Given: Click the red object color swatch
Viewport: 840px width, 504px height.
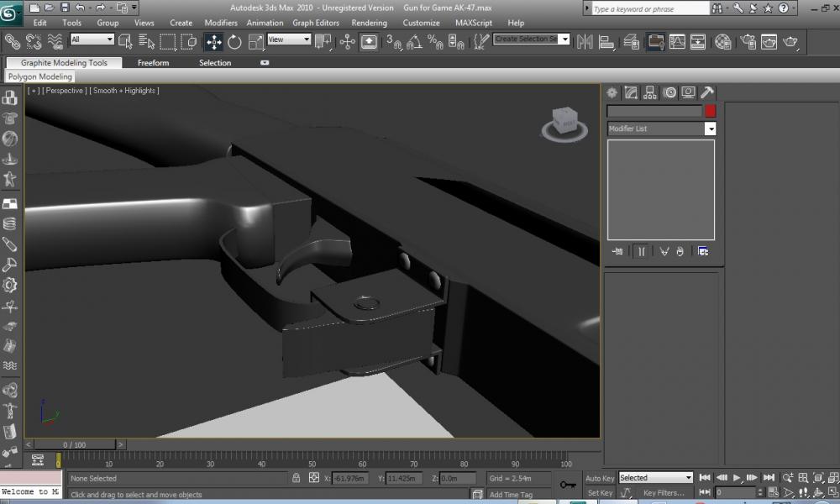Looking at the screenshot, I should click(710, 111).
